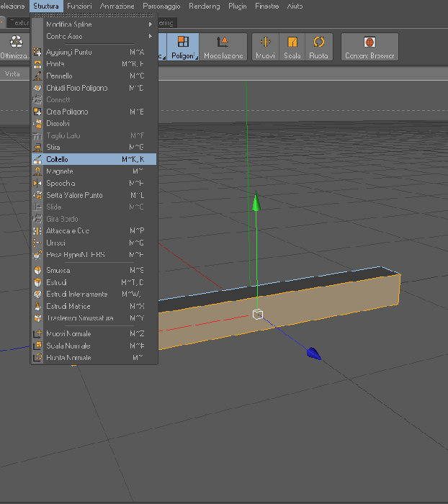Open the Animazione menu
Screen dimensions: 448x504
tap(117, 6)
